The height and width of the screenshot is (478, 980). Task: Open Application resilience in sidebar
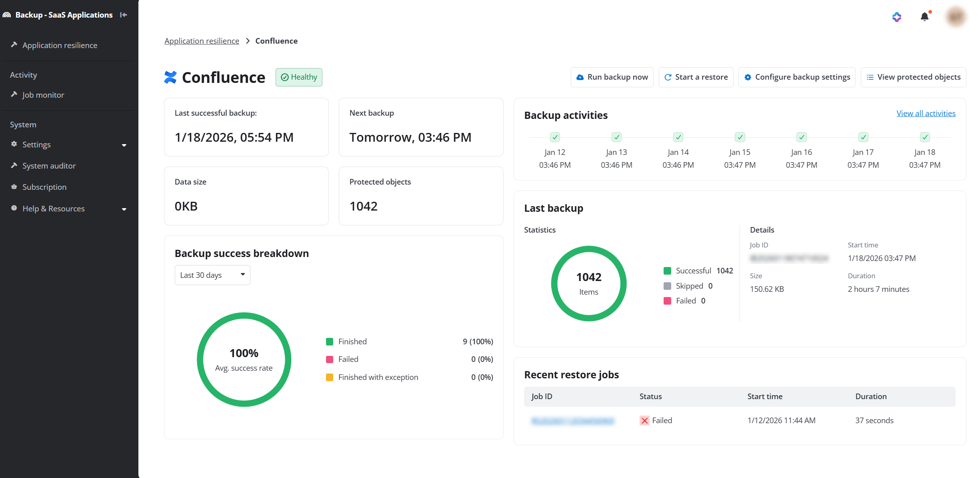pyautogui.click(x=60, y=45)
